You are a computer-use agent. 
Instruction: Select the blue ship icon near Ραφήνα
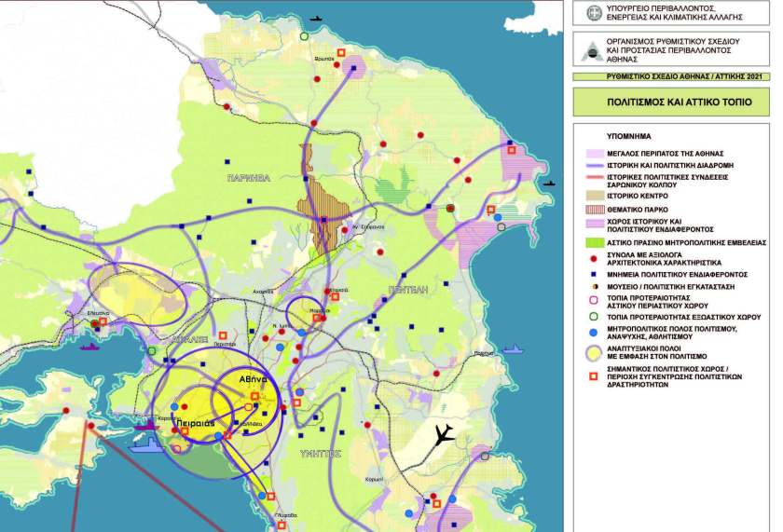coord(513,348)
